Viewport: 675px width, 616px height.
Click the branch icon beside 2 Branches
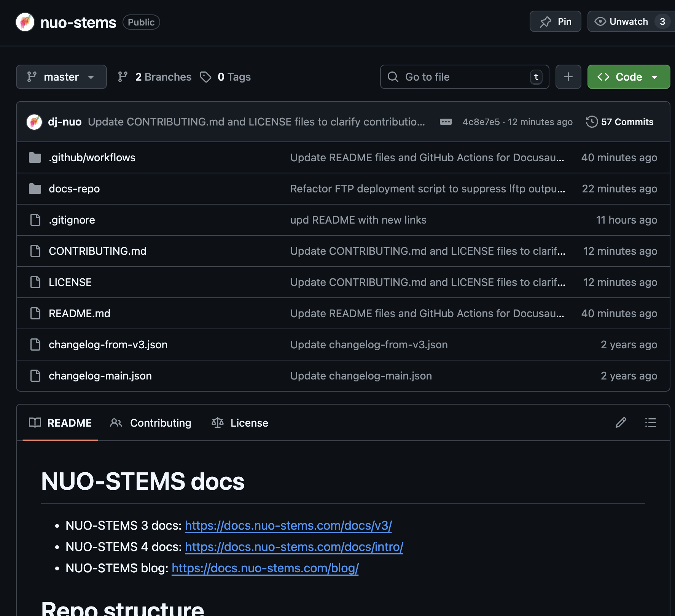[123, 77]
